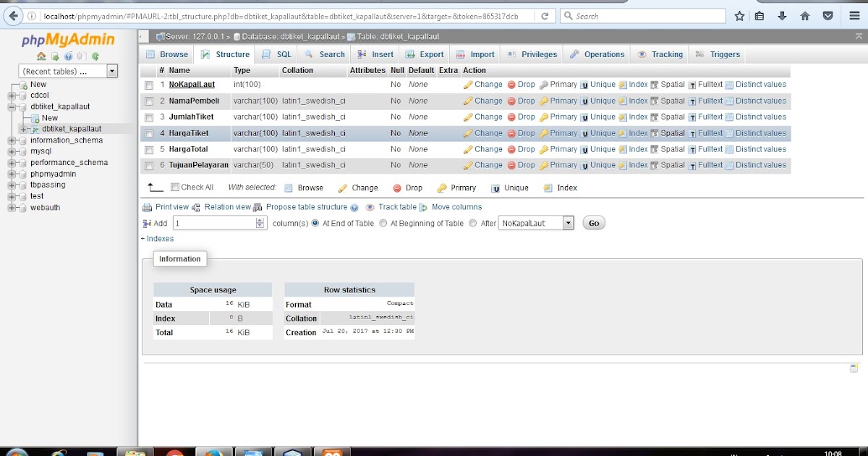Click With selected Drop red icon

click(x=397, y=188)
